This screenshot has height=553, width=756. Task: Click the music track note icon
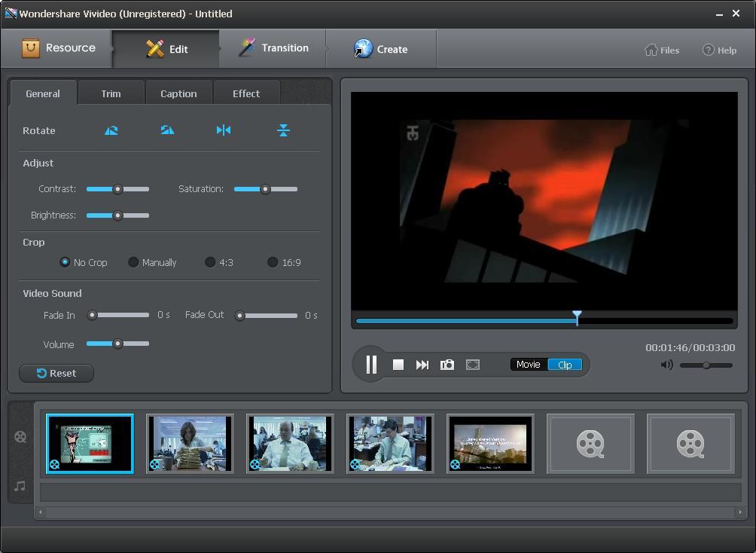(x=20, y=486)
